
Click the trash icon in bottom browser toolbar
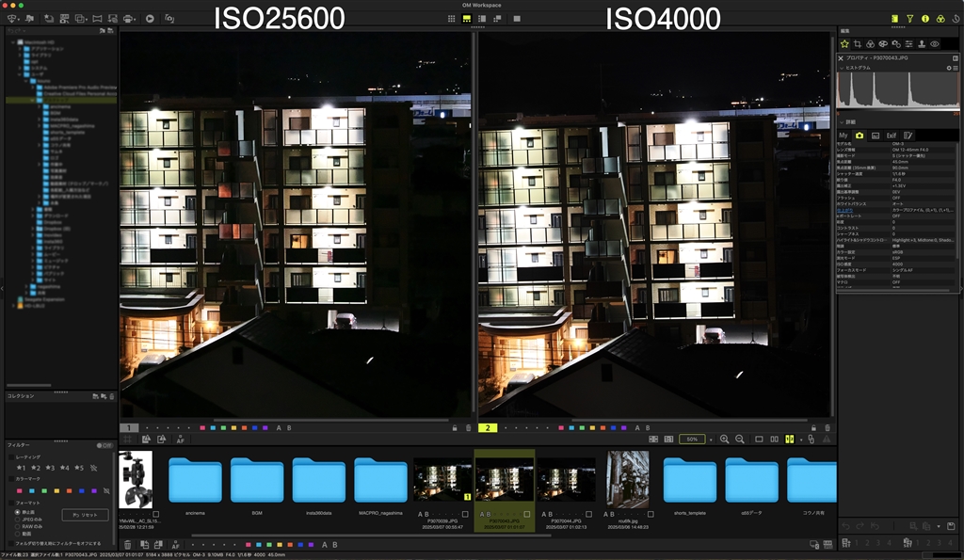[127, 545]
